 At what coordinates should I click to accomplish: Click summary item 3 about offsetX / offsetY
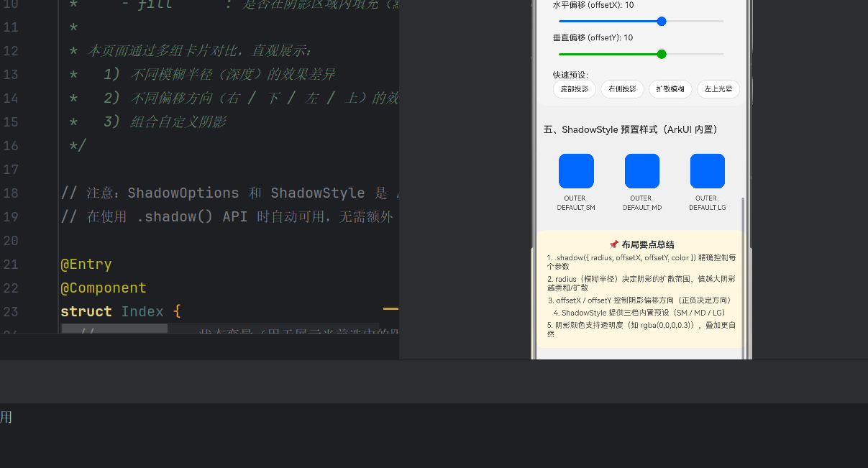639,300
